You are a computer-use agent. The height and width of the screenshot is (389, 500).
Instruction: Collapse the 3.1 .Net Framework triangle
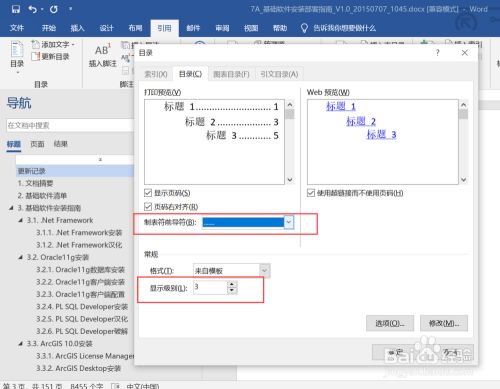pos(21,220)
